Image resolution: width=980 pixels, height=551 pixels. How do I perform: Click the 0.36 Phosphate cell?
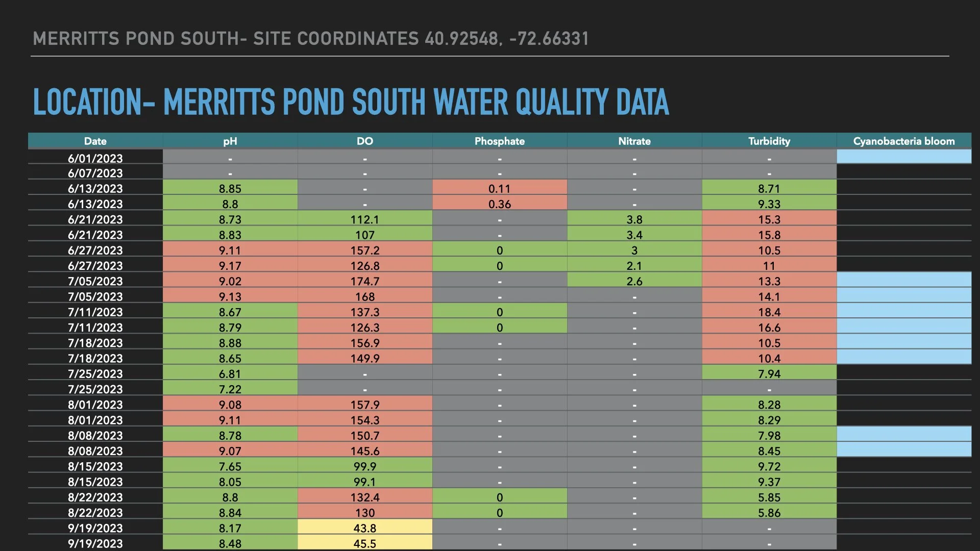[499, 204]
